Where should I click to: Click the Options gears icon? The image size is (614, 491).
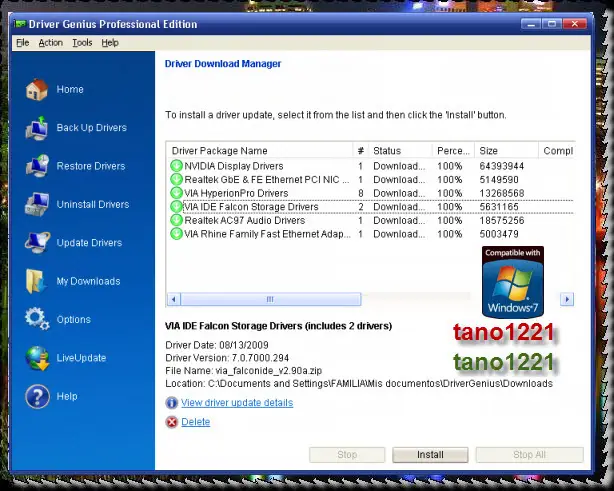(37, 319)
